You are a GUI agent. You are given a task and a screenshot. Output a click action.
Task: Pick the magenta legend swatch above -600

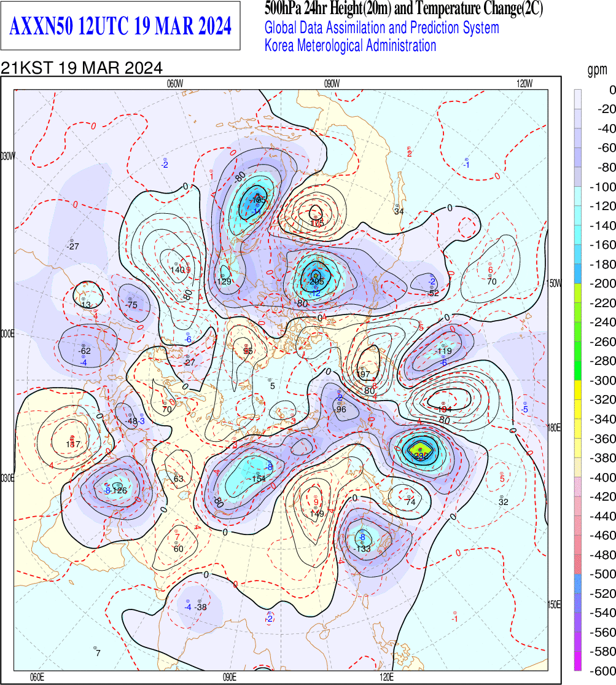click(x=577, y=661)
